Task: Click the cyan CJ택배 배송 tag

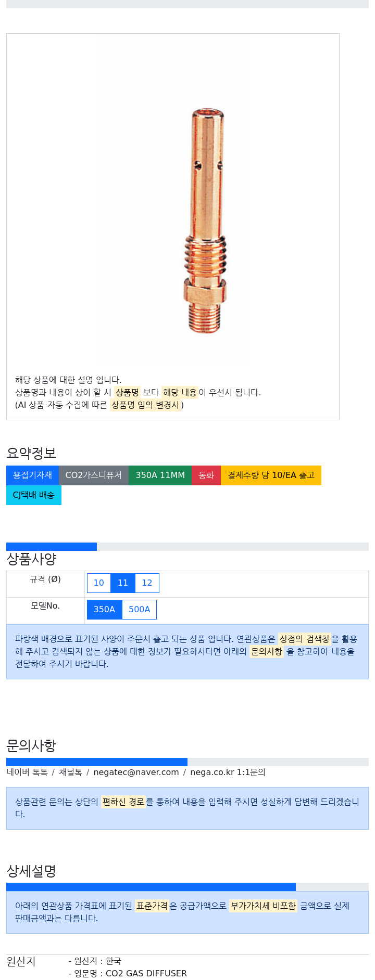Action: tap(34, 495)
